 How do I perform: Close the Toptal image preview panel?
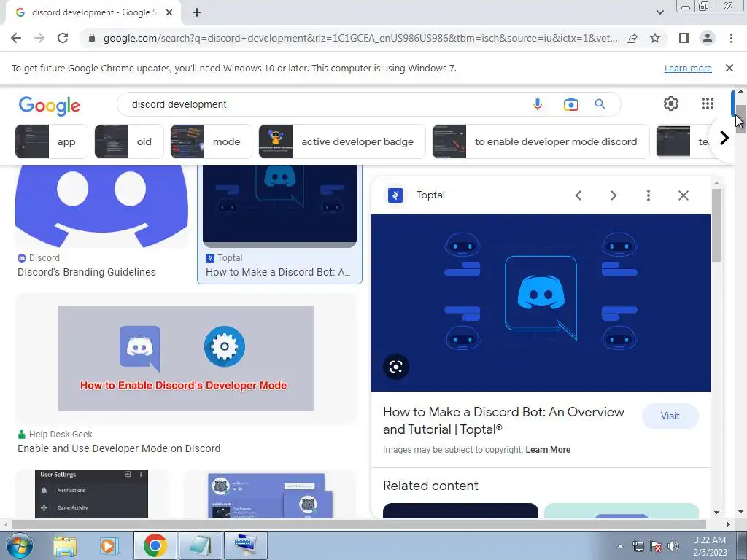(683, 195)
